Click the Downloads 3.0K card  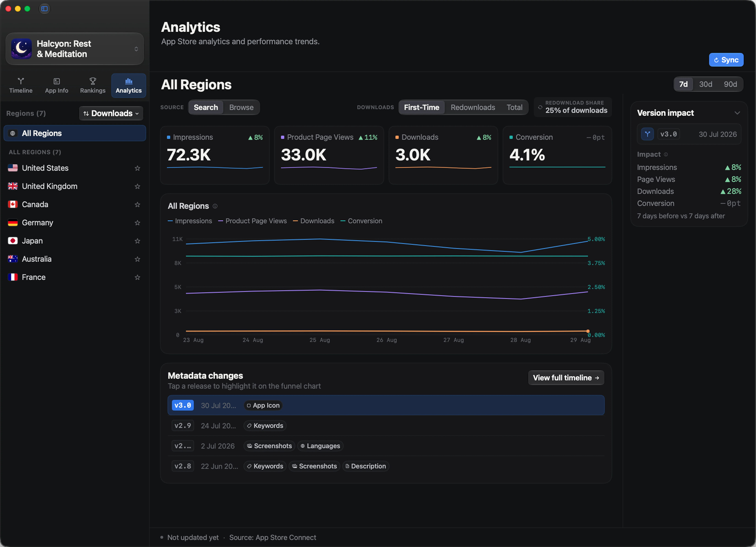pyautogui.click(x=443, y=155)
